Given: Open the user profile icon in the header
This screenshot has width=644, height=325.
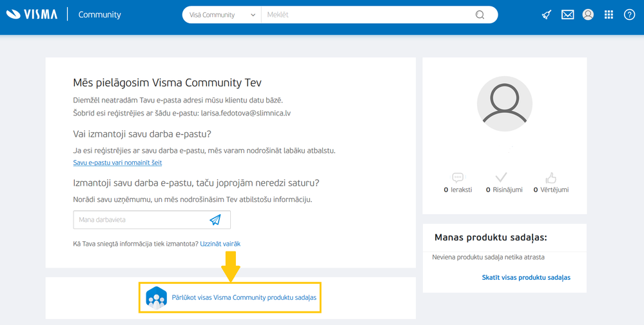Looking at the screenshot, I should [x=588, y=15].
